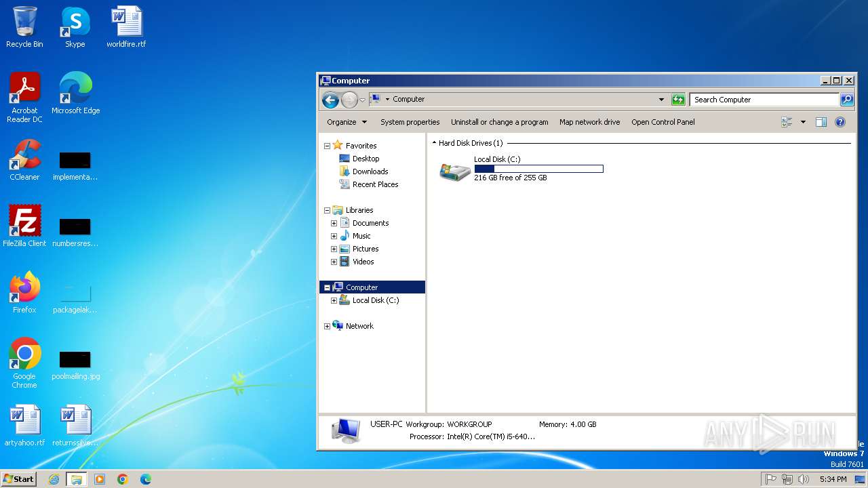Click Windows Explorer taskbar button

[x=77, y=479]
